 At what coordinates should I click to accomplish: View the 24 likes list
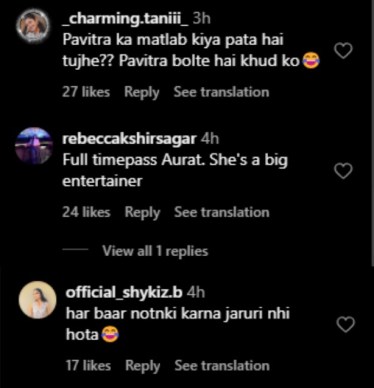86,212
